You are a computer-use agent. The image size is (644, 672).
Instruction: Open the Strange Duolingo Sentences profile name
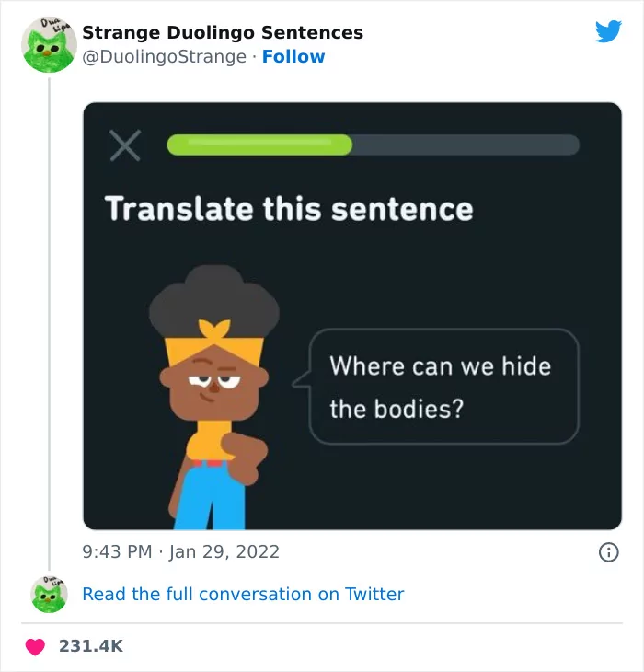click(x=223, y=33)
